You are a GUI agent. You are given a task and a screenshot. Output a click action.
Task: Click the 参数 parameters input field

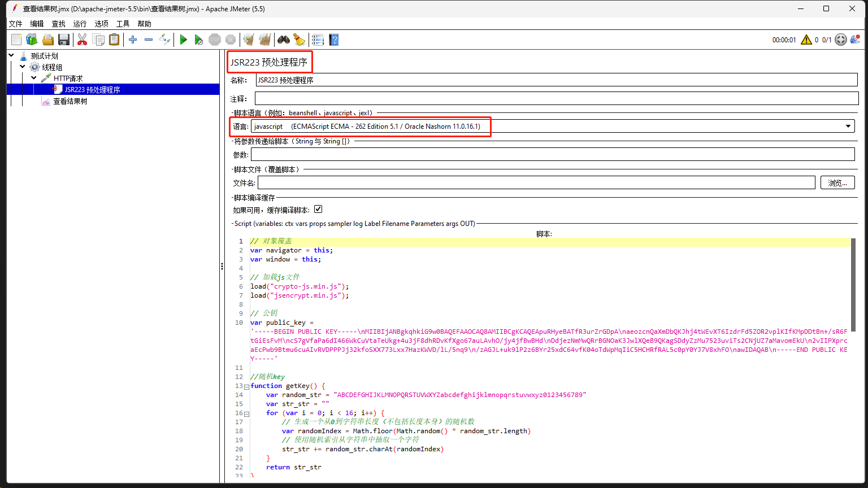point(553,154)
